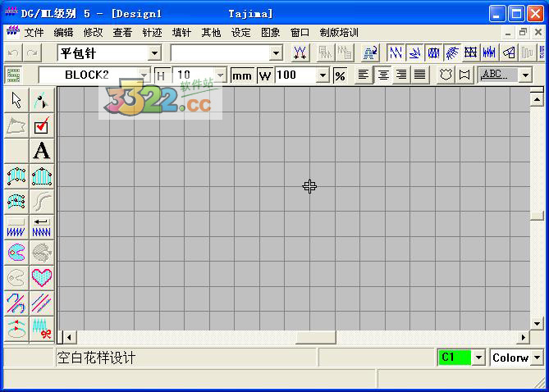Click the vertical scrollbar up arrow
Image resolution: width=549 pixels, height=392 pixels.
point(537,99)
